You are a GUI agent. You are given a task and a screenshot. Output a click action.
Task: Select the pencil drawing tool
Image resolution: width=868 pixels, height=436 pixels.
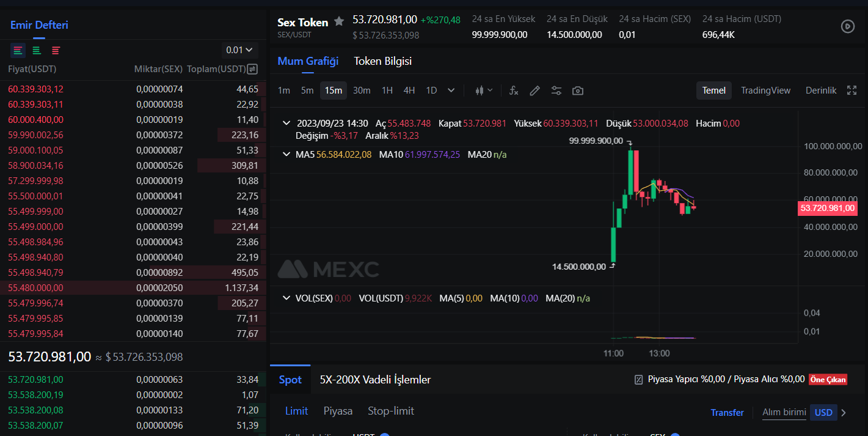click(x=534, y=91)
